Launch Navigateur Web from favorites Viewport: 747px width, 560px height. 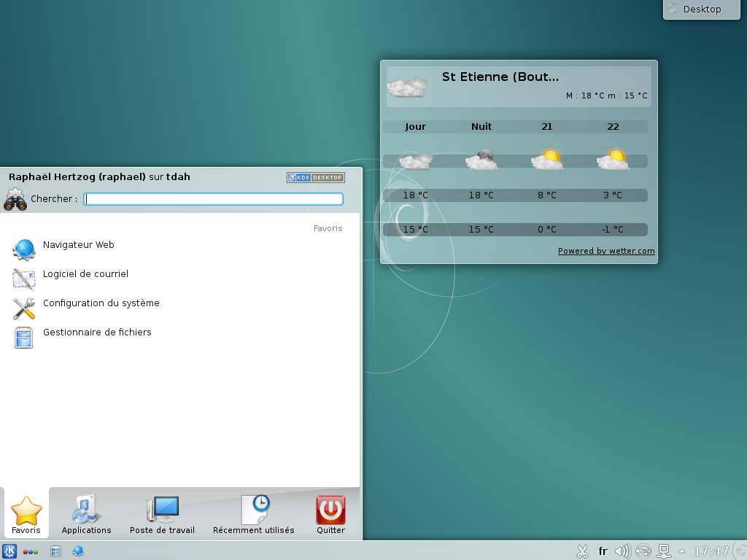(x=78, y=245)
